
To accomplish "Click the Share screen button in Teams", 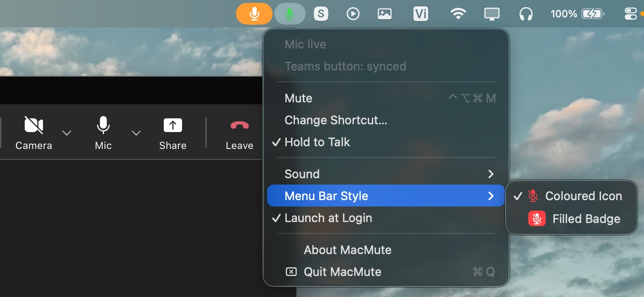I will 173,133.
